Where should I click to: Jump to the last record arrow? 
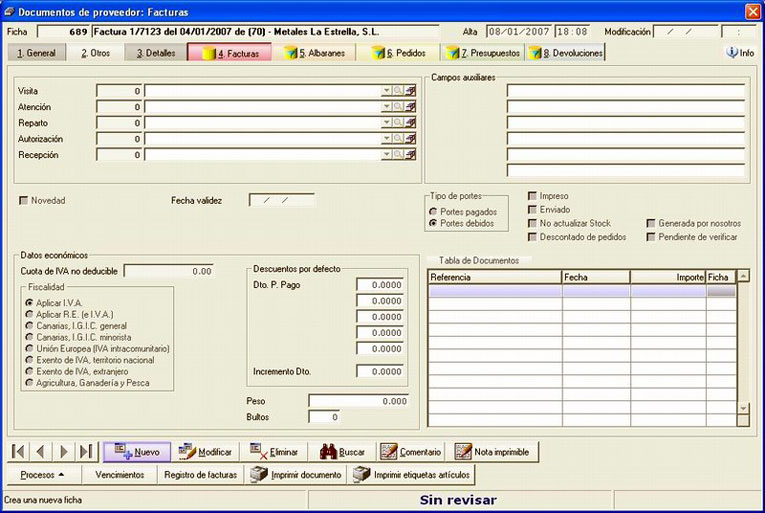coord(86,452)
